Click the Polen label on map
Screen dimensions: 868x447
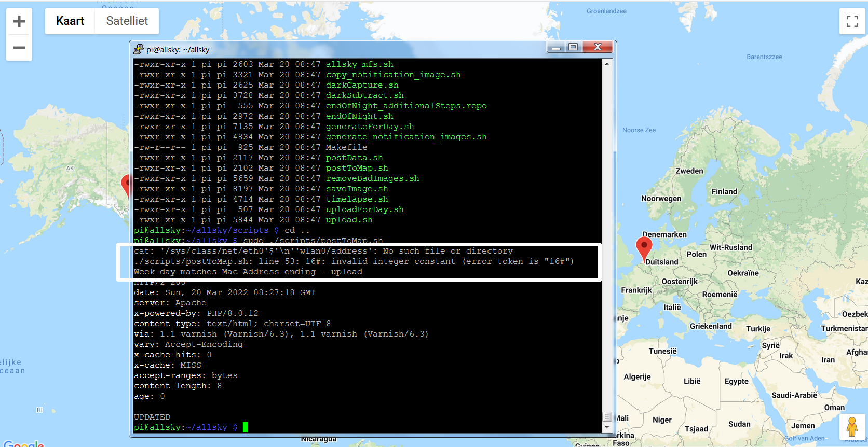point(697,255)
